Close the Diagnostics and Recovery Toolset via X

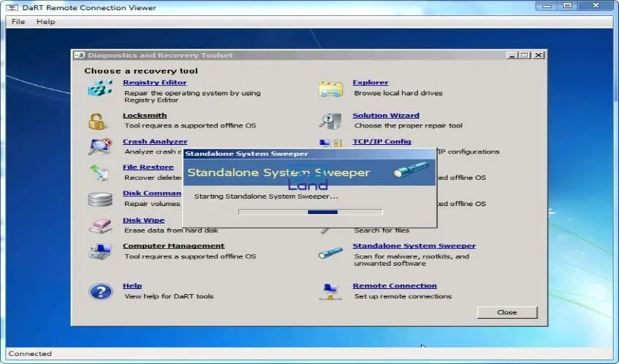538,55
